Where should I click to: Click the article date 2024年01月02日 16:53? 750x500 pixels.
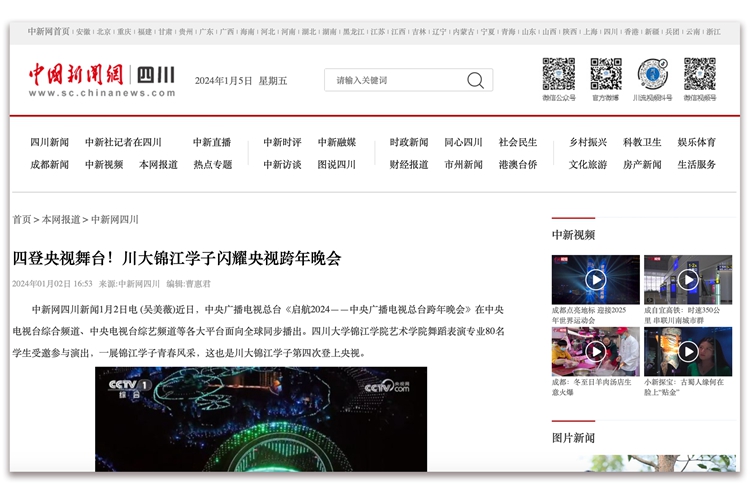click(52, 284)
